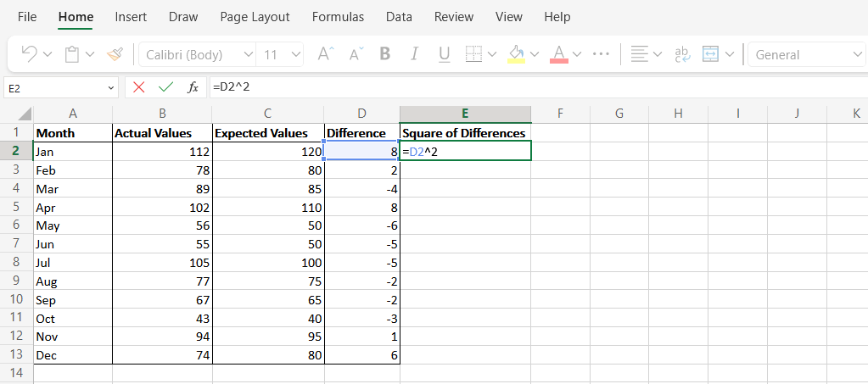Switch to the Formulas tab
This screenshot has width=868, height=384.
coord(338,17)
